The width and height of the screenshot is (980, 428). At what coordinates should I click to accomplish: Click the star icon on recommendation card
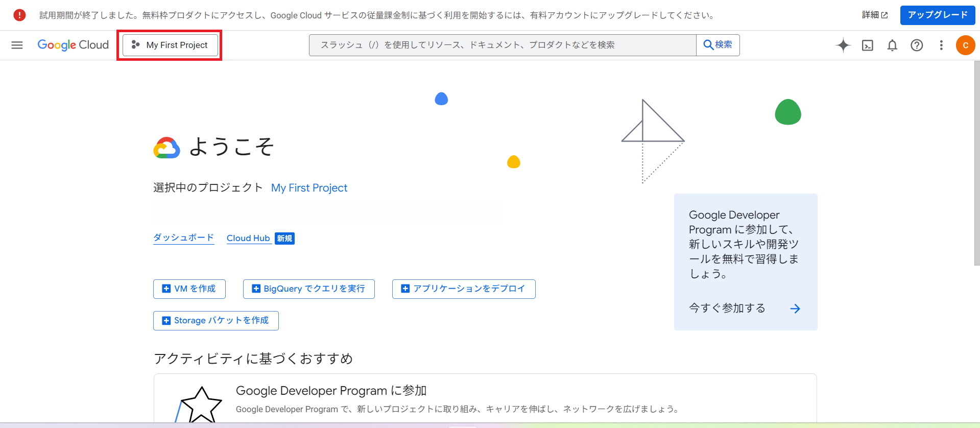click(201, 405)
